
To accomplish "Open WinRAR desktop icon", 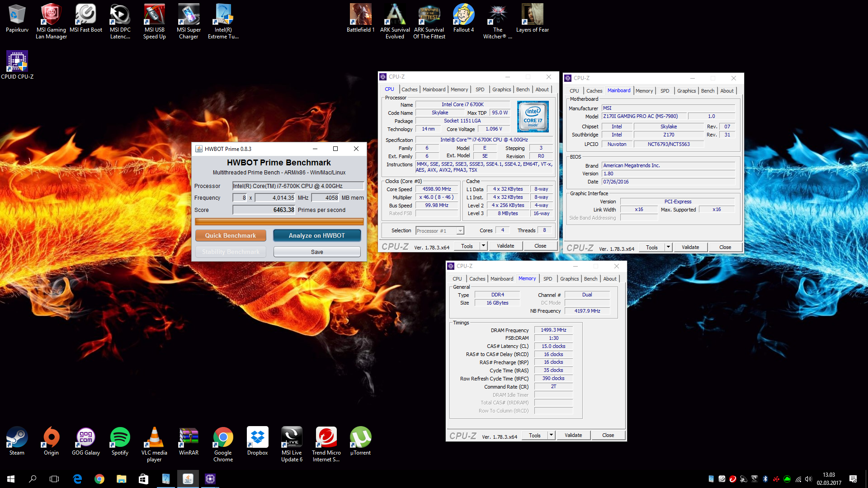I will click(189, 441).
